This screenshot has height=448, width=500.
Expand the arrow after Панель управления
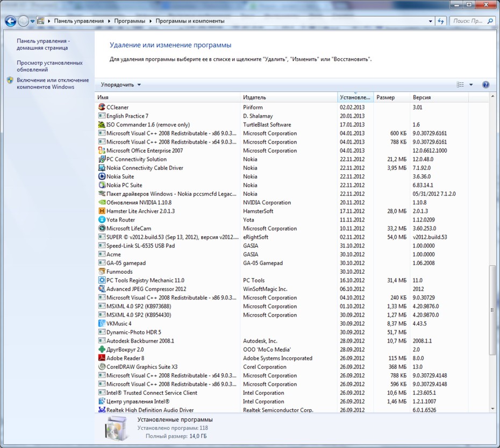click(109, 21)
